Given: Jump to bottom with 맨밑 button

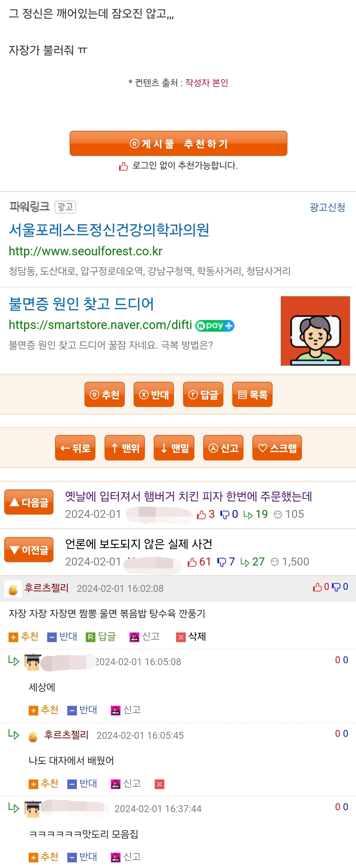Looking at the screenshot, I should pos(174,448).
